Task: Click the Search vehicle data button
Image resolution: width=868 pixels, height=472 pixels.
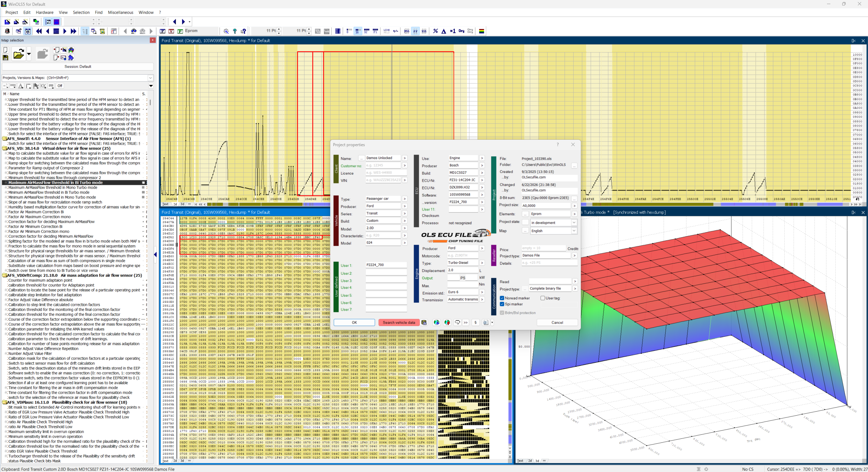Action: 399,322
